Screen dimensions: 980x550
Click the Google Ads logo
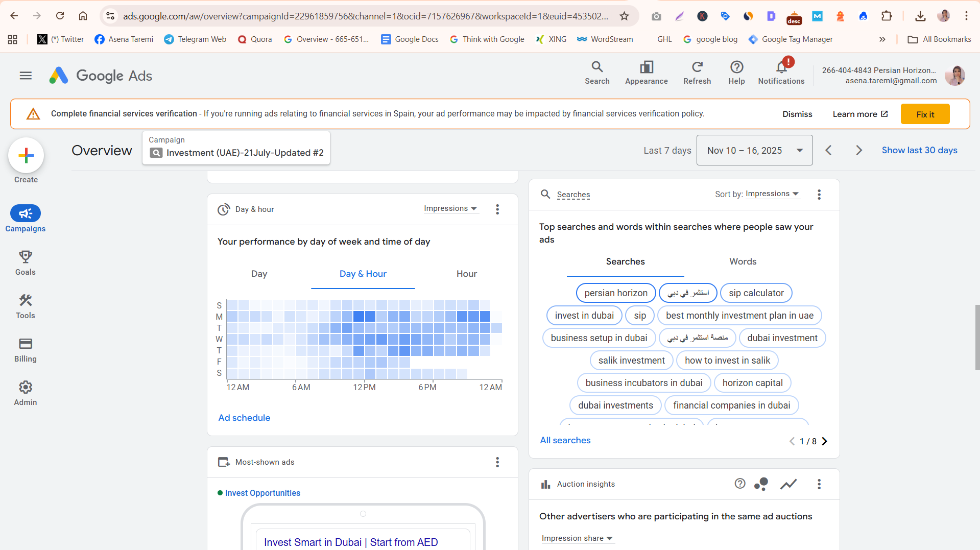(x=101, y=76)
